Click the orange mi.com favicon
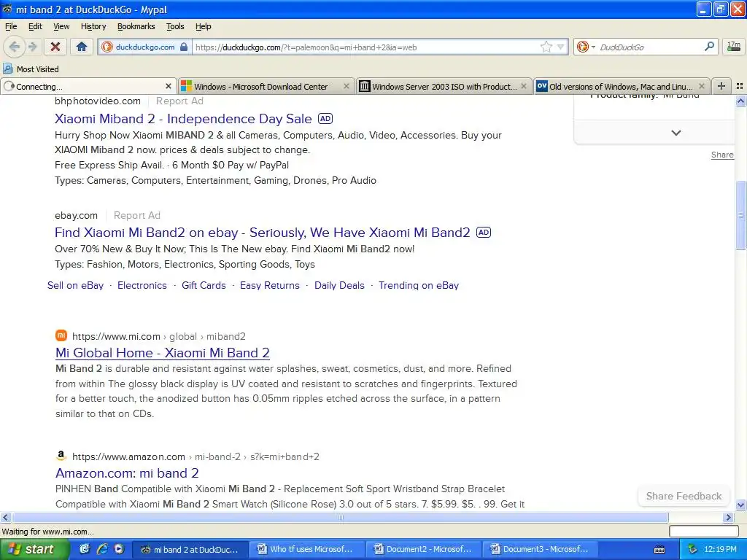747x560 pixels. [61, 335]
